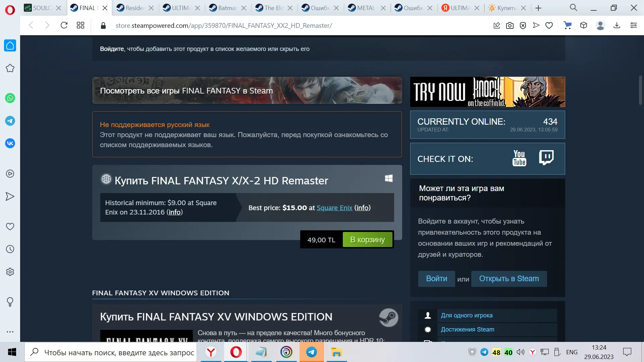Reload the current Steam page
Screen dimensions: 644x362
pos(64,25)
